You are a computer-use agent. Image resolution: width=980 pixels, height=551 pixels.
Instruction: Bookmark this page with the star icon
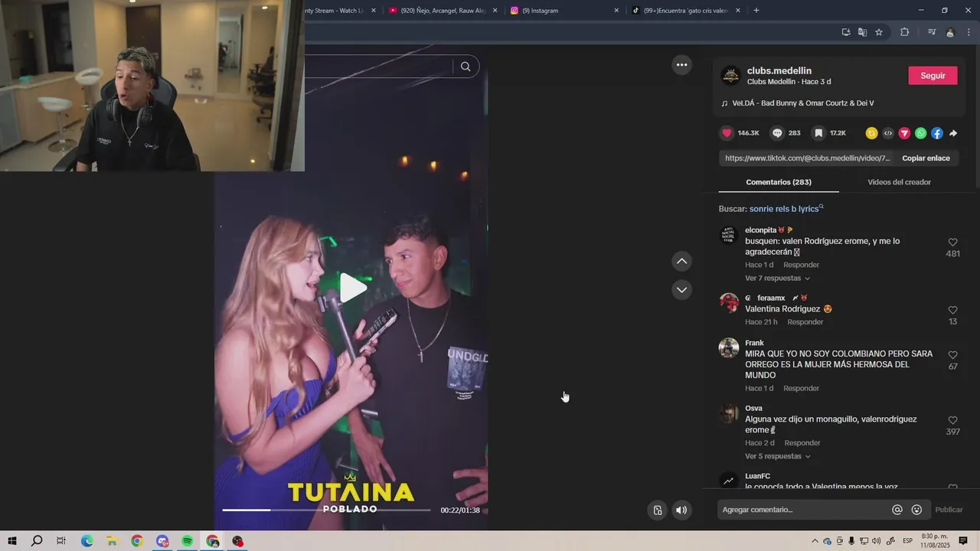[x=879, y=32]
